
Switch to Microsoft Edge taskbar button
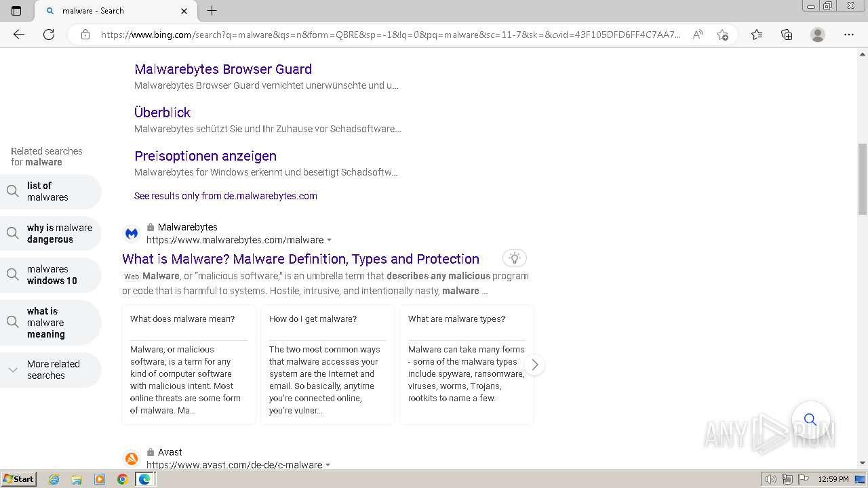pos(145,479)
